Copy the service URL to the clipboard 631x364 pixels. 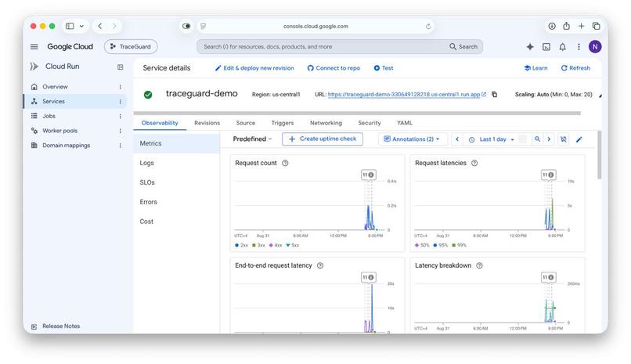click(495, 95)
